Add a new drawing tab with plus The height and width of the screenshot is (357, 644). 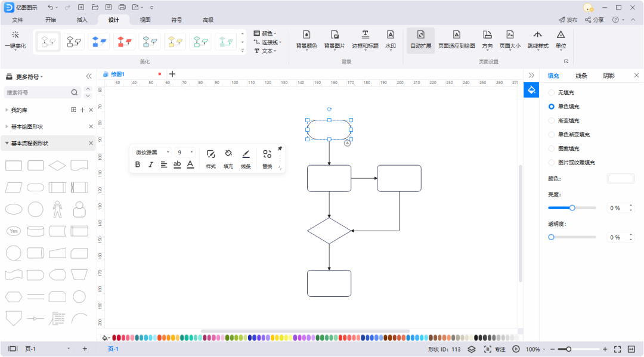[x=172, y=74]
